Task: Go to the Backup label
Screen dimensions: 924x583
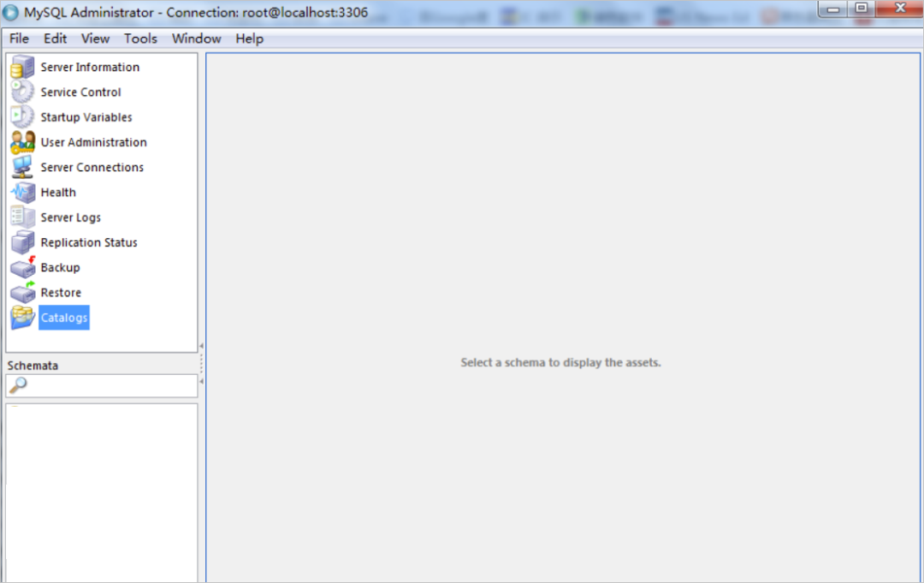Action: pos(60,268)
